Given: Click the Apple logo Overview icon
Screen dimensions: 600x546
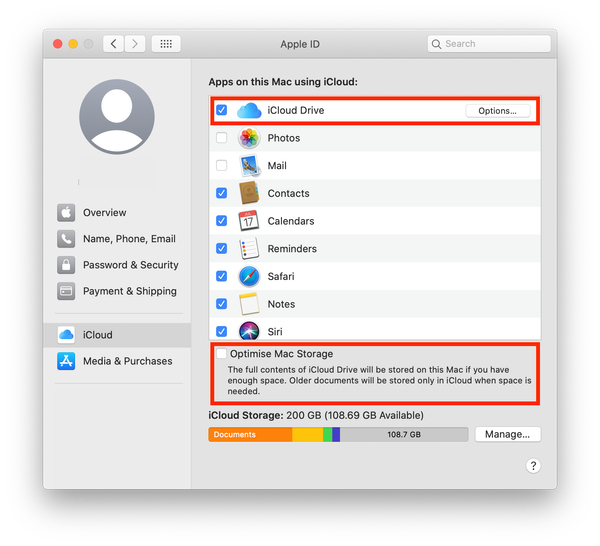Looking at the screenshot, I should [x=66, y=213].
